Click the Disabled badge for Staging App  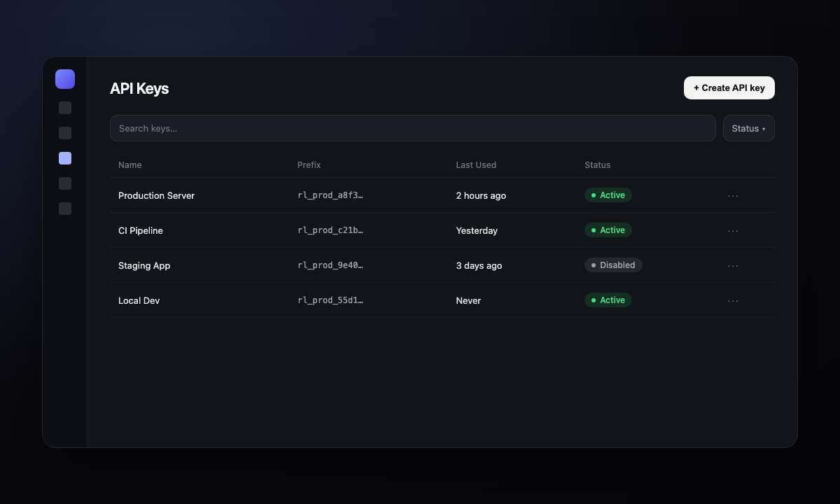tap(613, 265)
